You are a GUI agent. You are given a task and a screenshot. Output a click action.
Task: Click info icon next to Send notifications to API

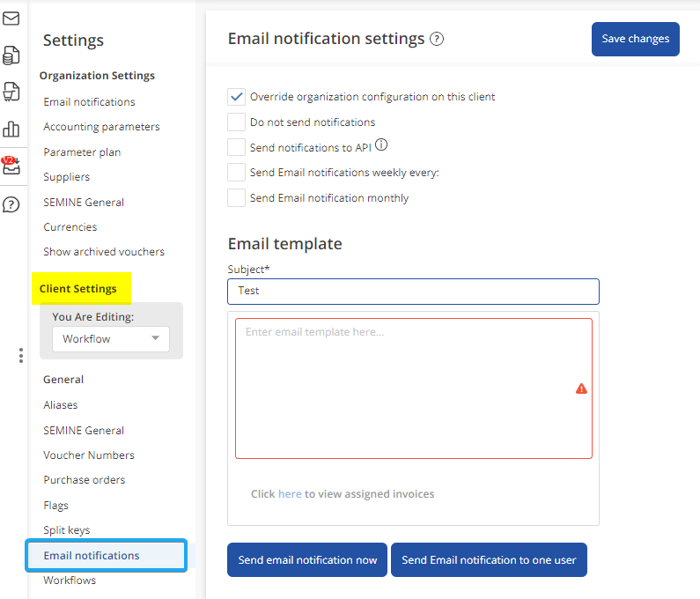coord(381,146)
